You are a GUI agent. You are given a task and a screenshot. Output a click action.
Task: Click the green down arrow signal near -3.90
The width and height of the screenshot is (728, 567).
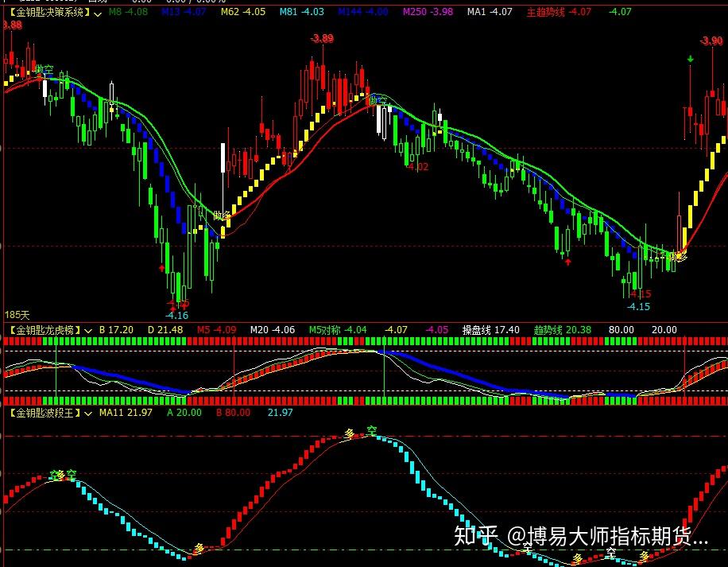click(691, 59)
